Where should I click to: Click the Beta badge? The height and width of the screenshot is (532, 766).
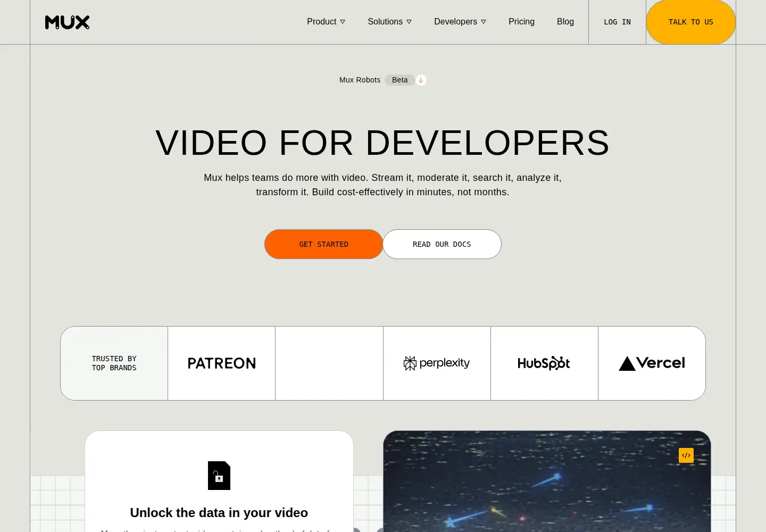point(400,80)
